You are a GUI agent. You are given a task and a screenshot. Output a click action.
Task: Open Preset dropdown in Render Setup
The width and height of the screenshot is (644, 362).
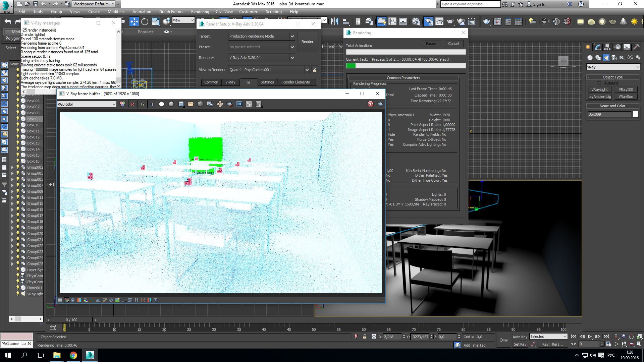coord(261,47)
